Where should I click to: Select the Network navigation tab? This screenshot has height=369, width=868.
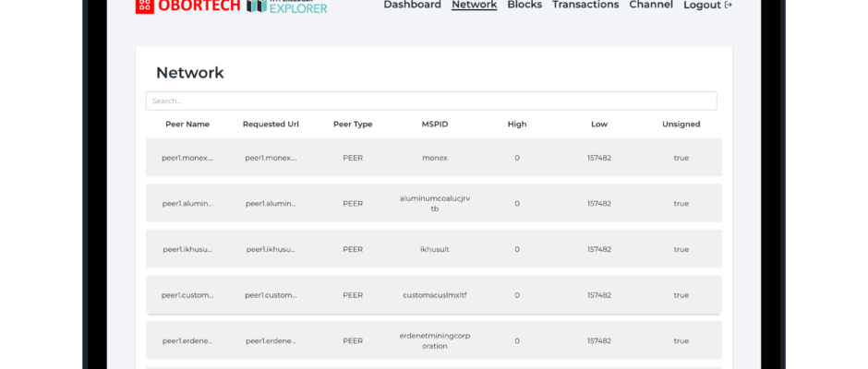coord(474,5)
